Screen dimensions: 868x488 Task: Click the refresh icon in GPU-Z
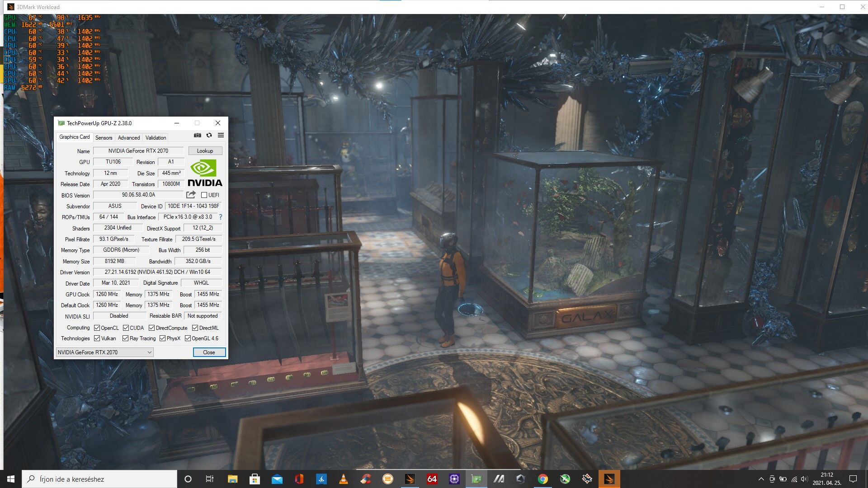click(209, 135)
